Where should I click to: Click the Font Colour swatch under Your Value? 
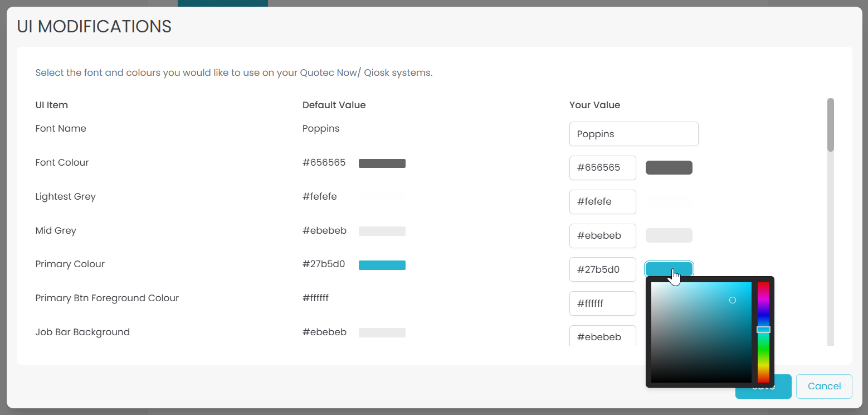669,168
